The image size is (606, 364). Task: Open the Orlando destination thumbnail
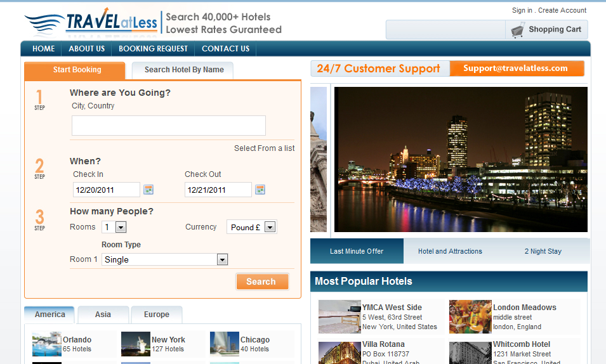pos(47,344)
